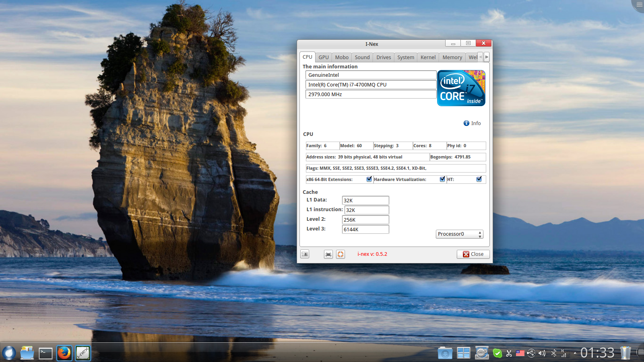This screenshot has width=644, height=362.
Task: Open the Processor0 dropdown
Action: (x=459, y=234)
